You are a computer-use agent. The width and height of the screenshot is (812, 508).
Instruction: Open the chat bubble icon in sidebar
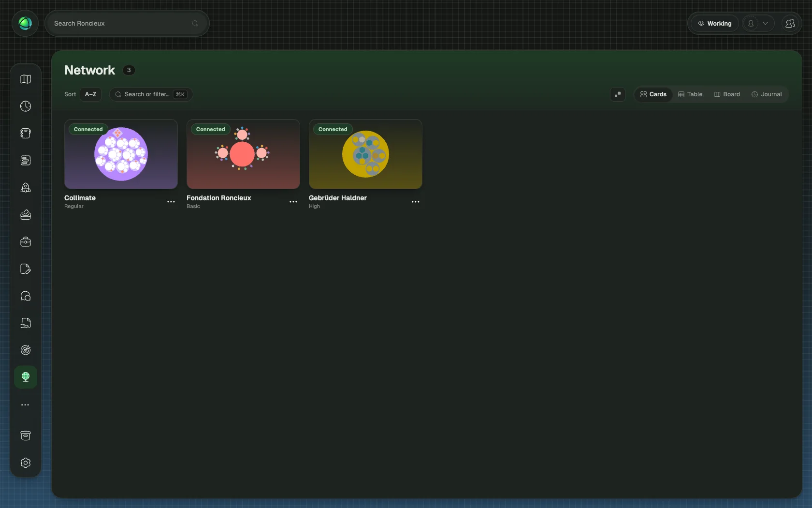pos(26,296)
